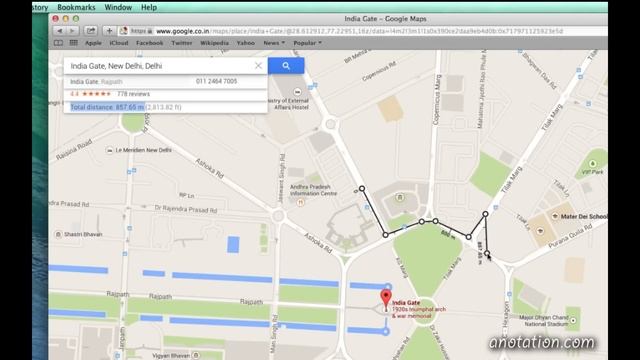Click the Ministry of External Affairs Hostel icon

[x=298, y=91]
